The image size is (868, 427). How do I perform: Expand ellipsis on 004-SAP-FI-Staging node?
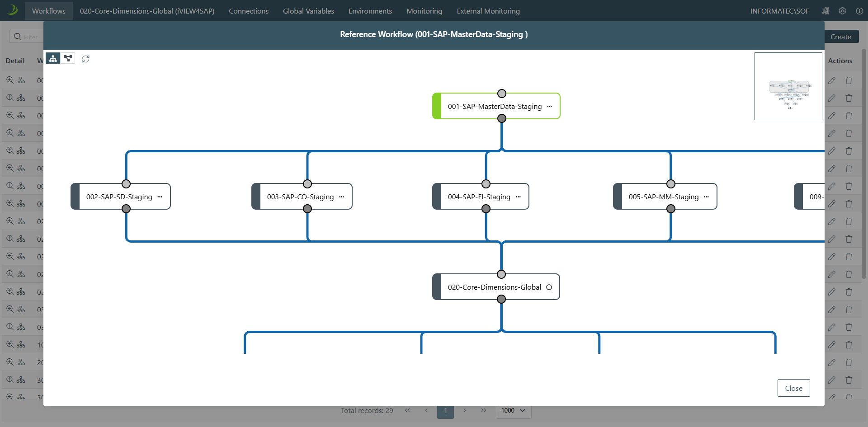click(518, 197)
